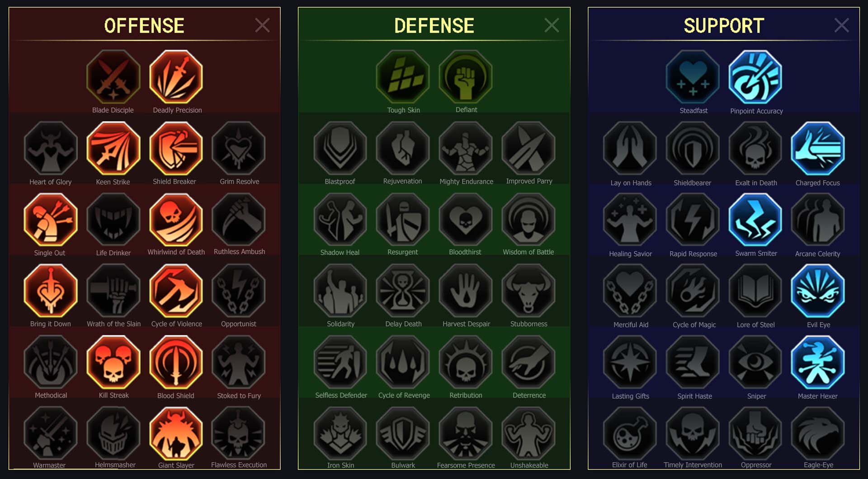Select the Bring it Down mastery
The height and width of the screenshot is (479, 868).
point(51,291)
